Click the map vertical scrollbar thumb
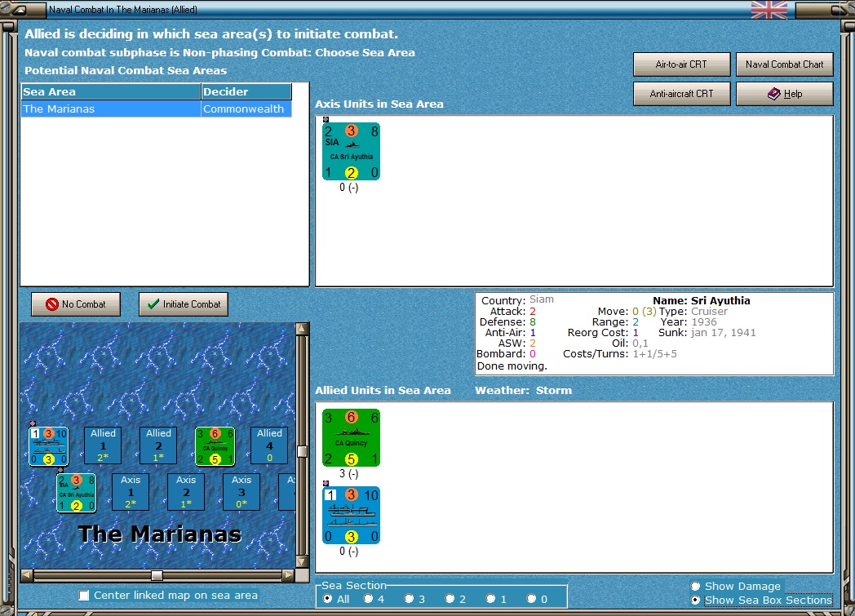The image size is (855, 616). [302, 451]
